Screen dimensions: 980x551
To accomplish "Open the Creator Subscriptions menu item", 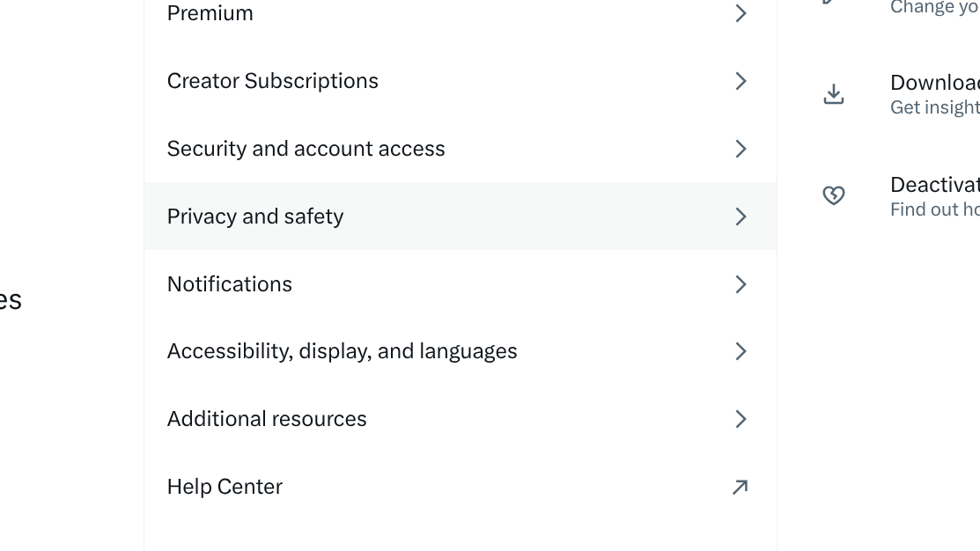I will click(460, 81).
